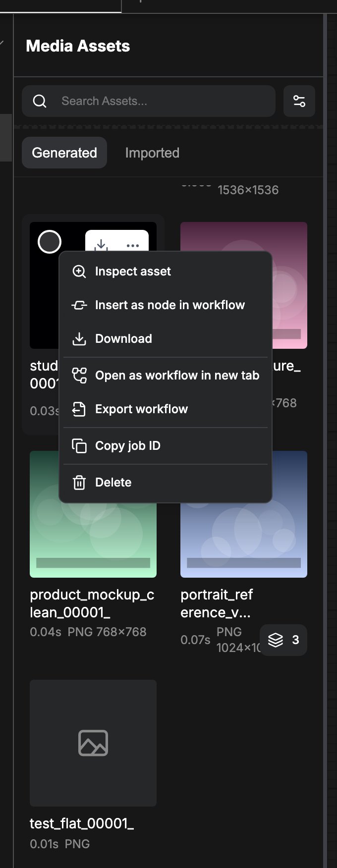
Task: Click the Media Assets panel title
Action: click(78, 46)
